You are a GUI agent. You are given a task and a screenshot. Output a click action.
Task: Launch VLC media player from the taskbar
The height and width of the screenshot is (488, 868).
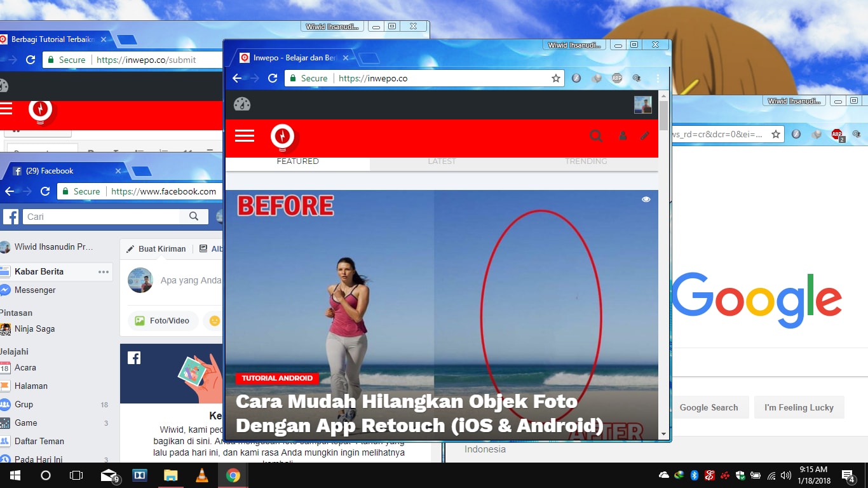[201, 475]
